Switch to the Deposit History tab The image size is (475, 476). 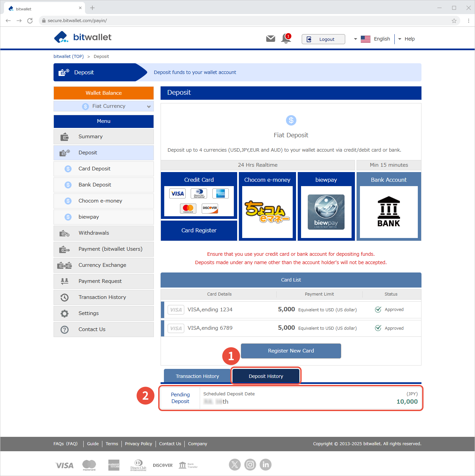[x=266, y=376]
